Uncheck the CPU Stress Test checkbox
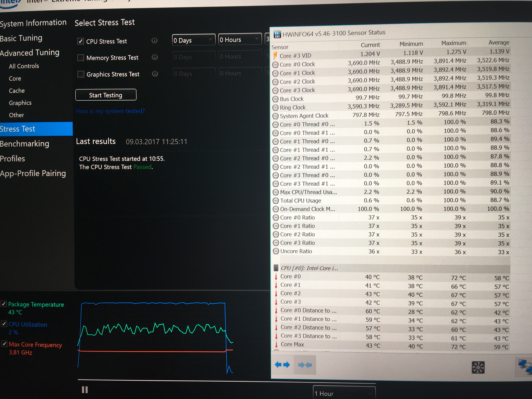Image resolution: width=532 pixels, height=399 pixels. [81, 41]
